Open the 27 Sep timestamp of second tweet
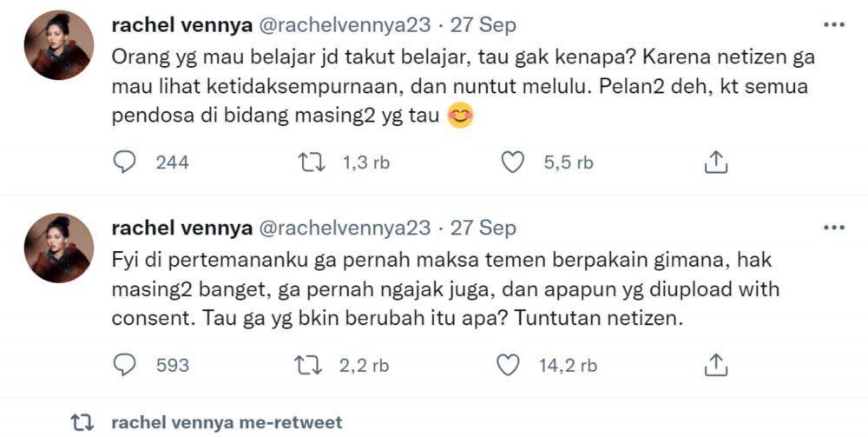868x437 pixels. click(x=483, y=228)
